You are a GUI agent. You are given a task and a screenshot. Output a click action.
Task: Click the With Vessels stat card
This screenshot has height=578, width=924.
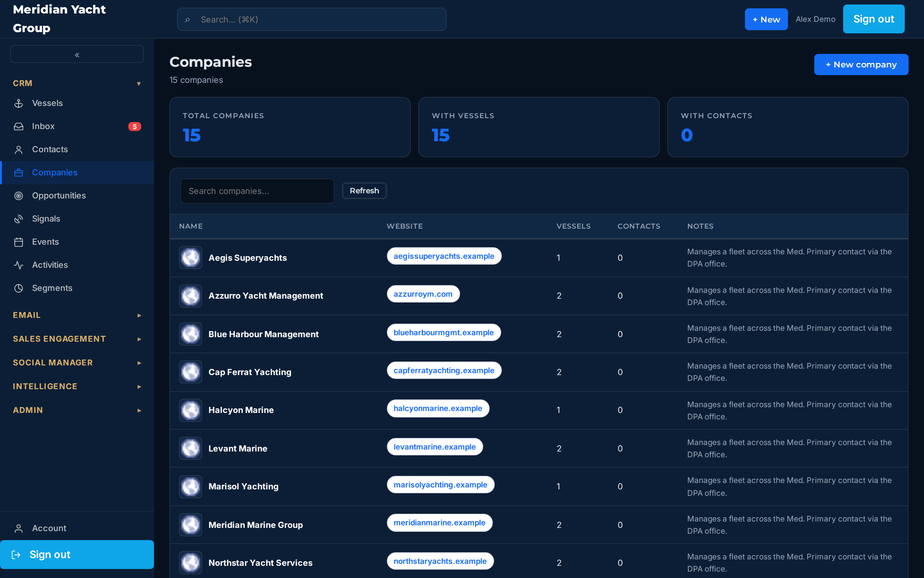coord(539,127)
